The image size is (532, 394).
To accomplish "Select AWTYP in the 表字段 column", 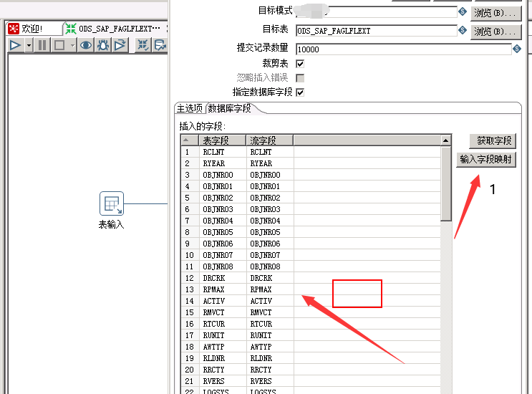I will [223, 347].
